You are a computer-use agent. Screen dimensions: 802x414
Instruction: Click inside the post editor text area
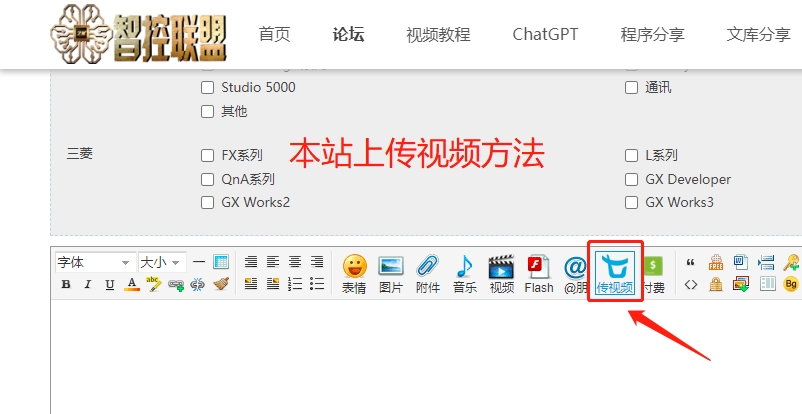coord(426,357)
